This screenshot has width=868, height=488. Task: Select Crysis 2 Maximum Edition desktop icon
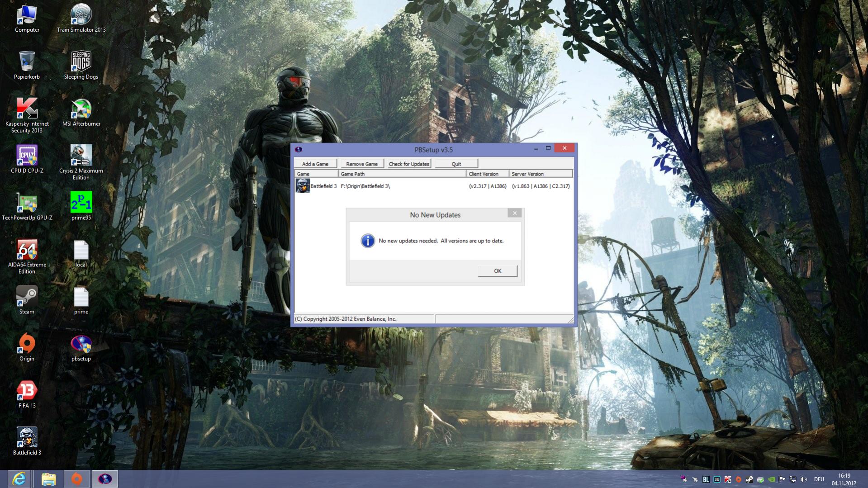point(81,162)
